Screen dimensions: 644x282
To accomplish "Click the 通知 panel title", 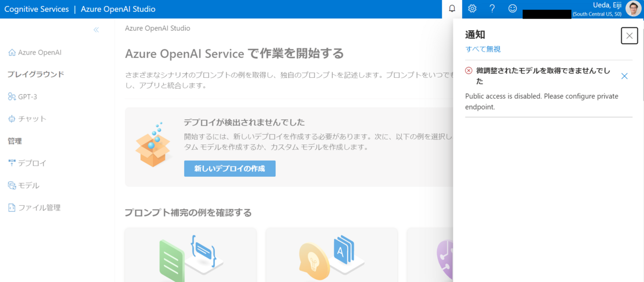I will coord(475,35).
